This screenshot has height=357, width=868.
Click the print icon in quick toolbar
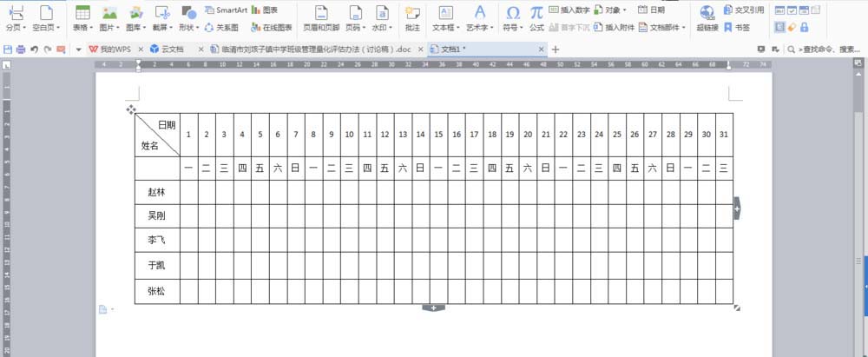[x=21, y=50]
